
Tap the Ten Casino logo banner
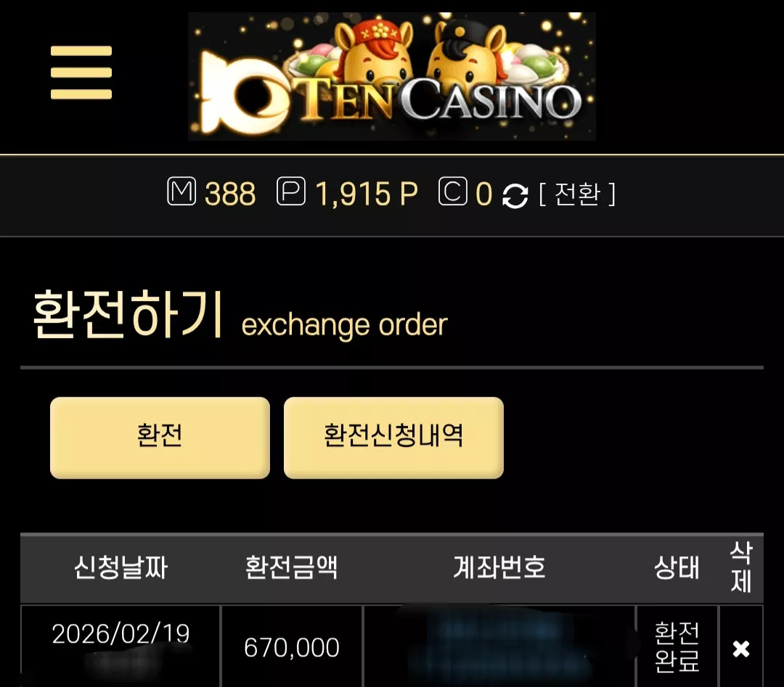(x=392, y=76)
